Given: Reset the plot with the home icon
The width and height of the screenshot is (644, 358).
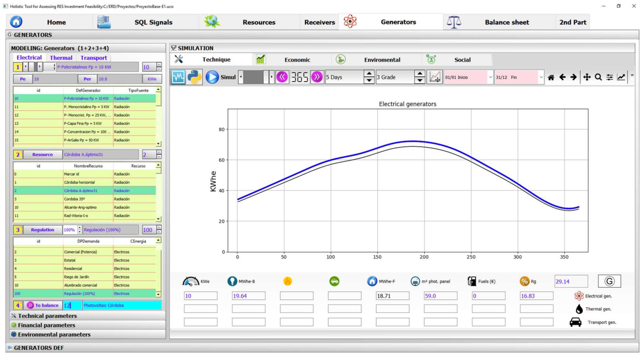Looking at the screenshot, I should click(x=551, y=77).
